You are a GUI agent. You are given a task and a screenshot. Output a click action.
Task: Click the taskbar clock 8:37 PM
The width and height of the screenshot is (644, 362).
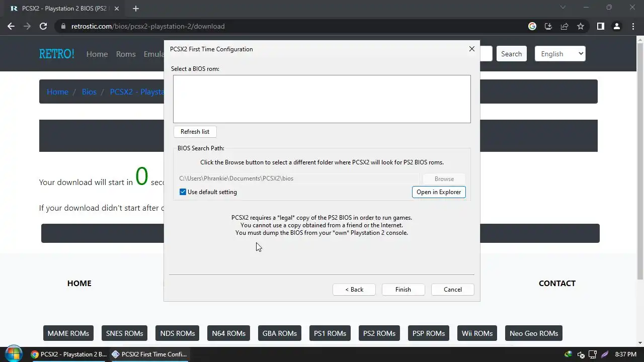point(626,354)
